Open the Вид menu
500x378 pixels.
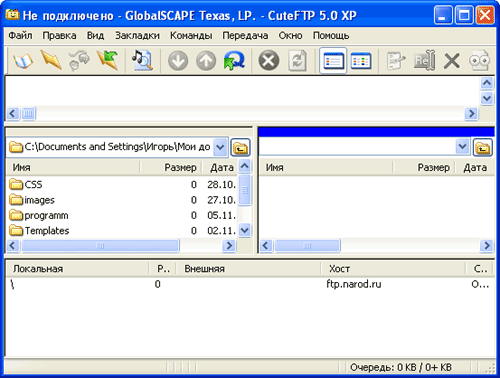pos(95,35)
